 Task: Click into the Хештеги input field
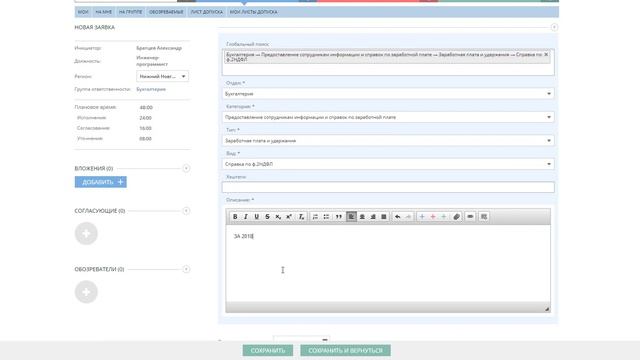click(388, 187)
